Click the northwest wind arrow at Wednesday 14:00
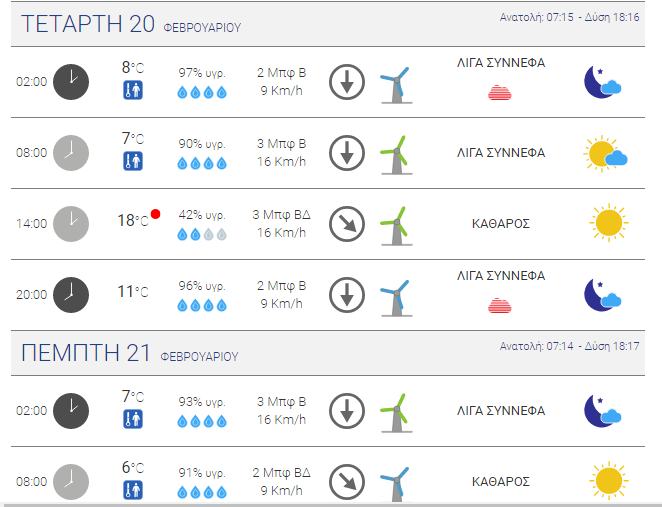The height and width of the screenshot is (507, 662). (x=347, y=224)
